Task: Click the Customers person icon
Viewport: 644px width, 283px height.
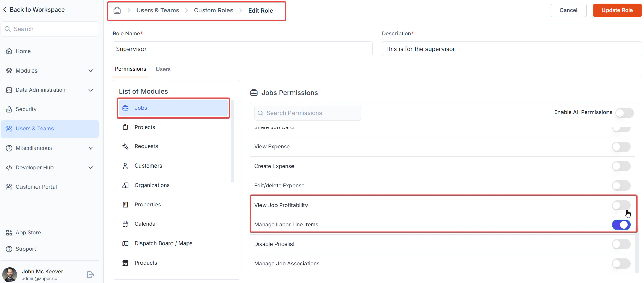Action: (x=125, y=166)
